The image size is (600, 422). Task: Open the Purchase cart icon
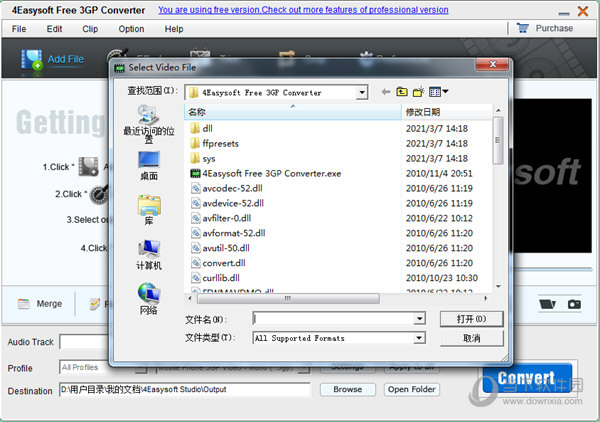pyautogui.click(x=523, y=28)
